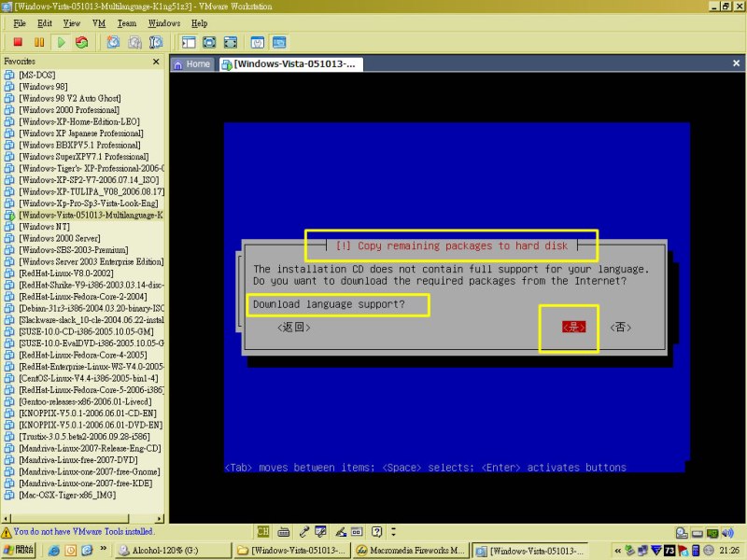Screen dimensions: 747x560
Task: Select [Windows XP Japanese Professional] favorite
Action: click(81, 133)
